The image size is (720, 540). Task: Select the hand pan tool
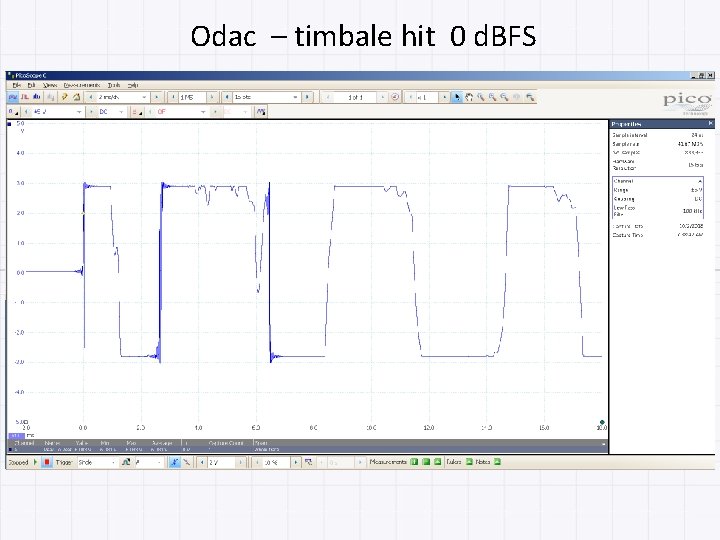tap(469, 97)
